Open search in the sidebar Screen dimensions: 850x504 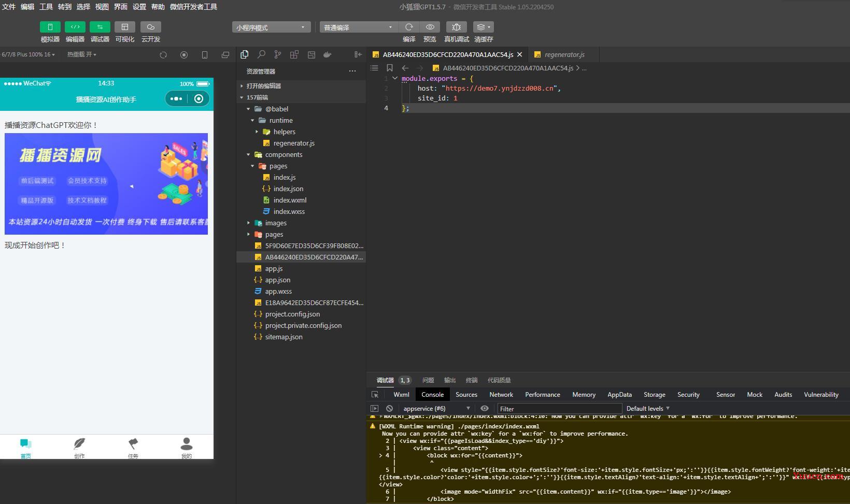tap(261, 54)
